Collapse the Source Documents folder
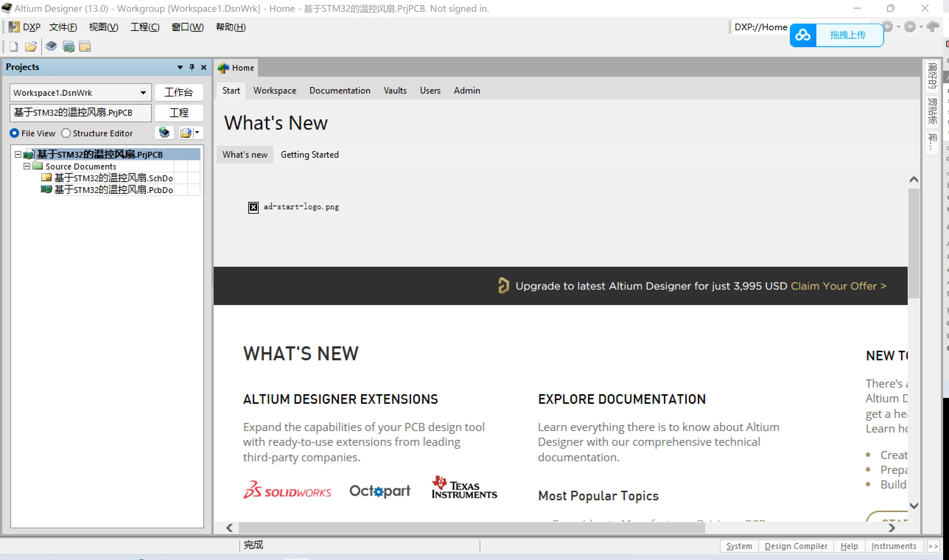Screen dimensions: 949x560 click(27, 167)
